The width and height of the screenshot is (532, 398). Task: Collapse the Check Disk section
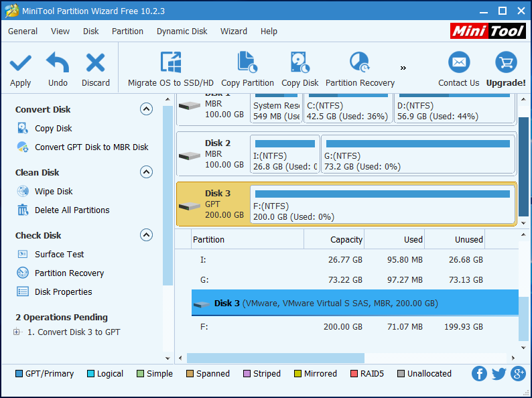(146, 235)
